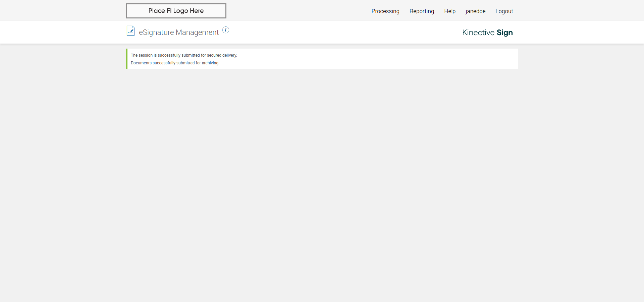Click the eSignature Management heading

(179, 32)
